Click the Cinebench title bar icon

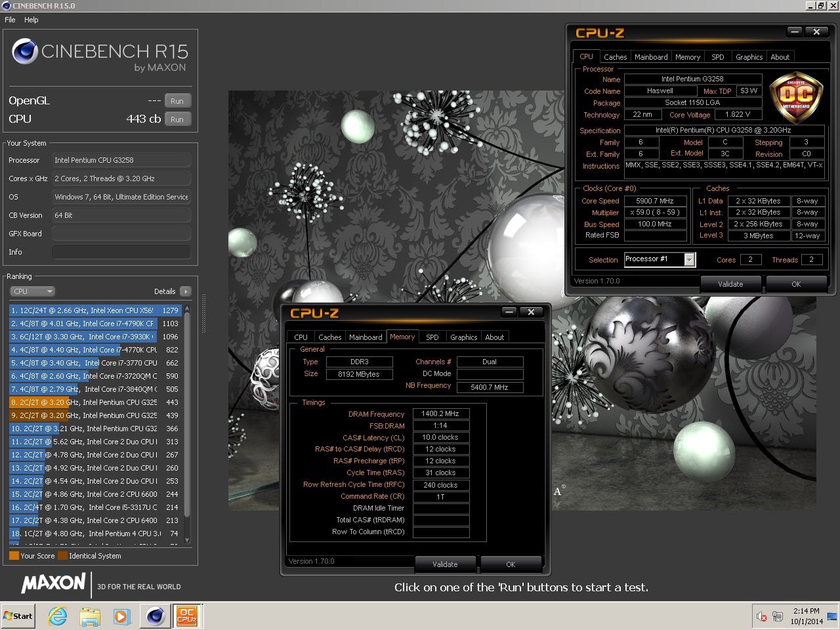(7, 6)
